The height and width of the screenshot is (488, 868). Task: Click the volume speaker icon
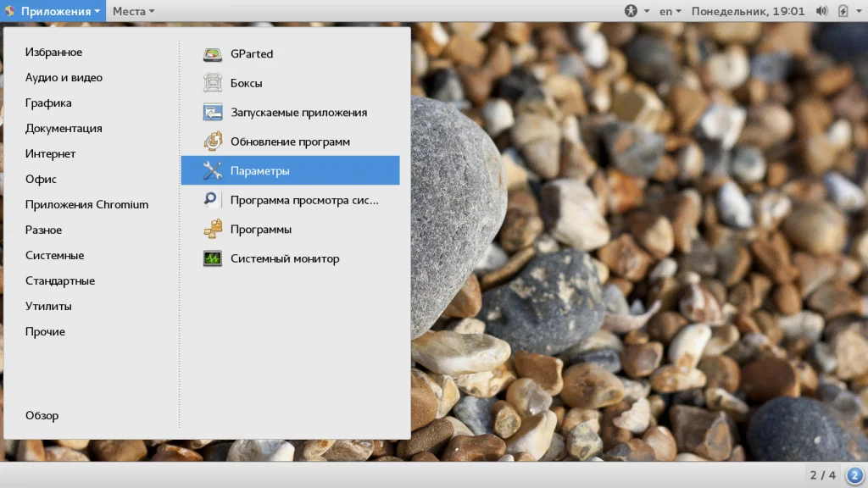click(821, 10)
